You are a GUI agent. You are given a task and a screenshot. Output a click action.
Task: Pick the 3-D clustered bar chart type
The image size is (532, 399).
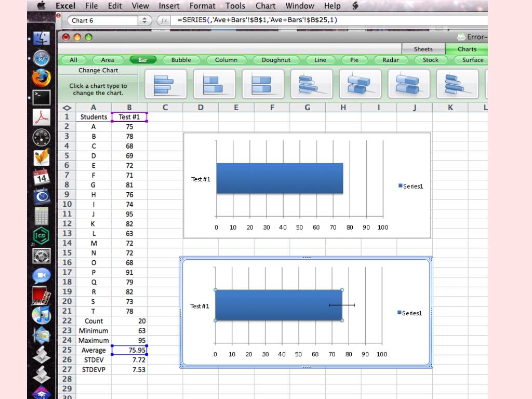point(312,84)
